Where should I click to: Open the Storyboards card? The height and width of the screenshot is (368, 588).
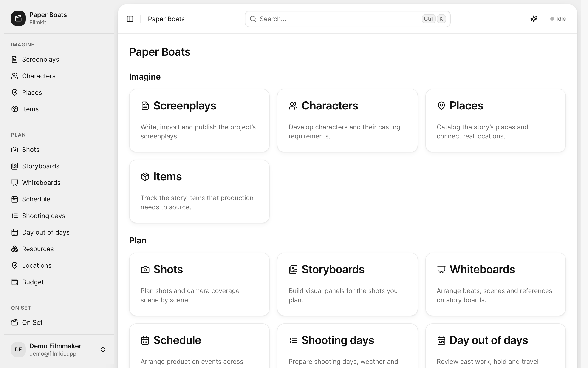tap(347, 284)
